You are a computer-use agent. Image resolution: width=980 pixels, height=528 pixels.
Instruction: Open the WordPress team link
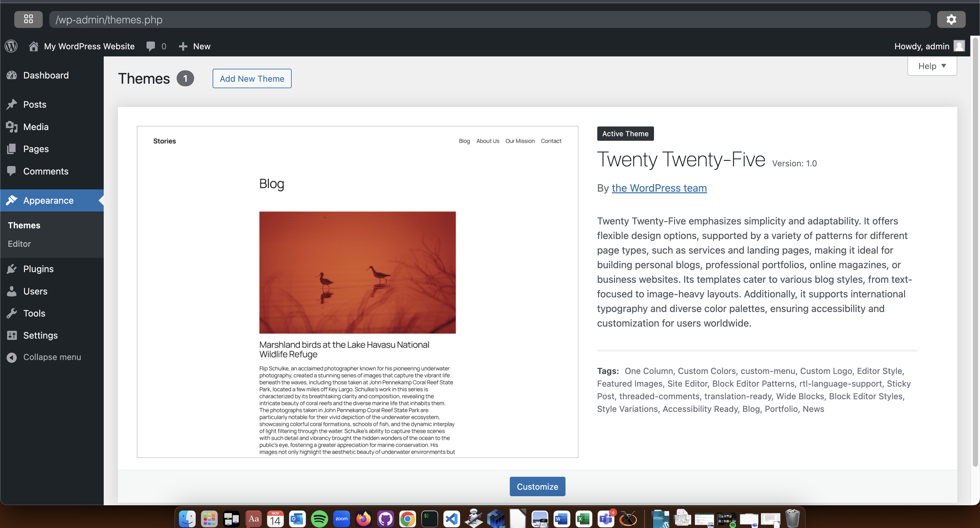(659, 187)
